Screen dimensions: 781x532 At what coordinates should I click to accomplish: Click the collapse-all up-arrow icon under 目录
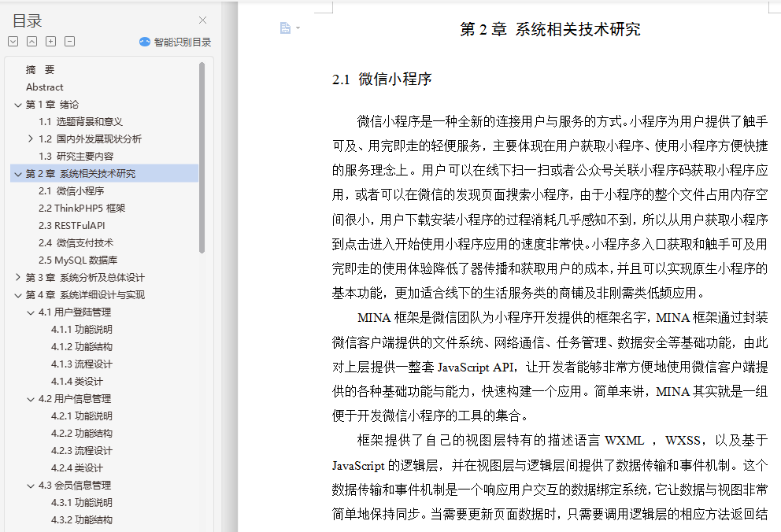pyautogui.click(x=31, y=41)
